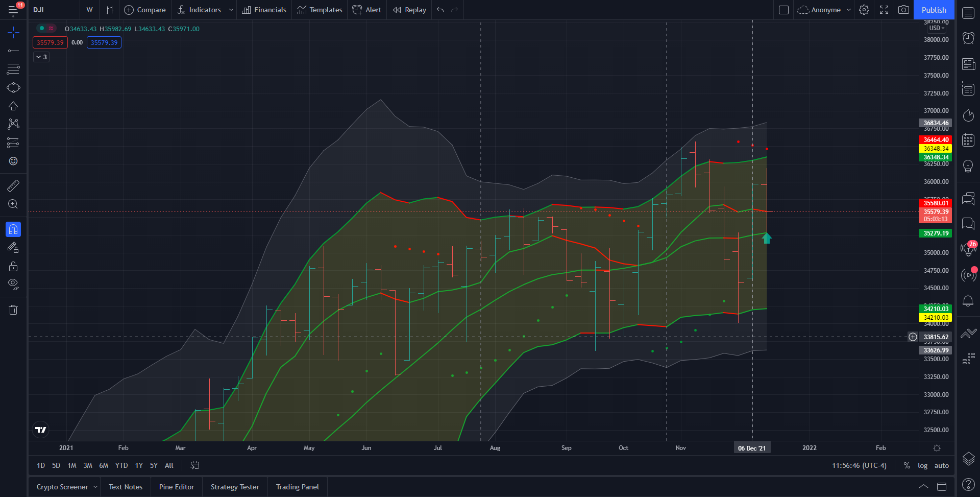The width and height of the screenshot is (980, 497).
Task: Open chart settings gear icon
Action: click(x=864, y=10)
